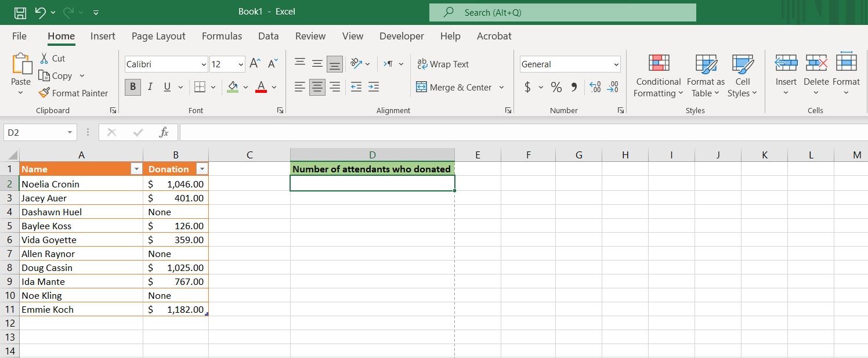The width and height of the screenshot is (868, 358).
Task: Decrease font size with smaller A icon
Action: (x=273, y=64)
